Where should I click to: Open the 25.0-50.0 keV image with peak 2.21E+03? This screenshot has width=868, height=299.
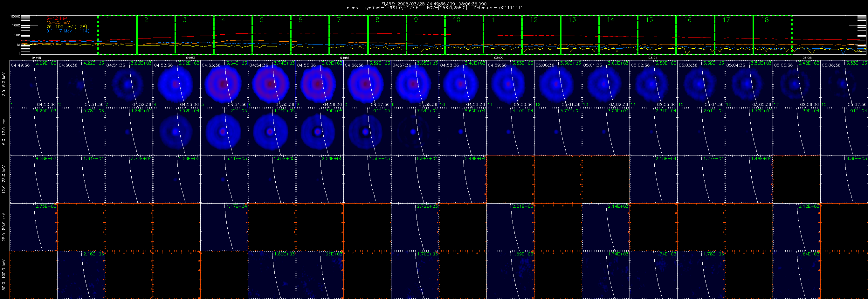[510, 227]
